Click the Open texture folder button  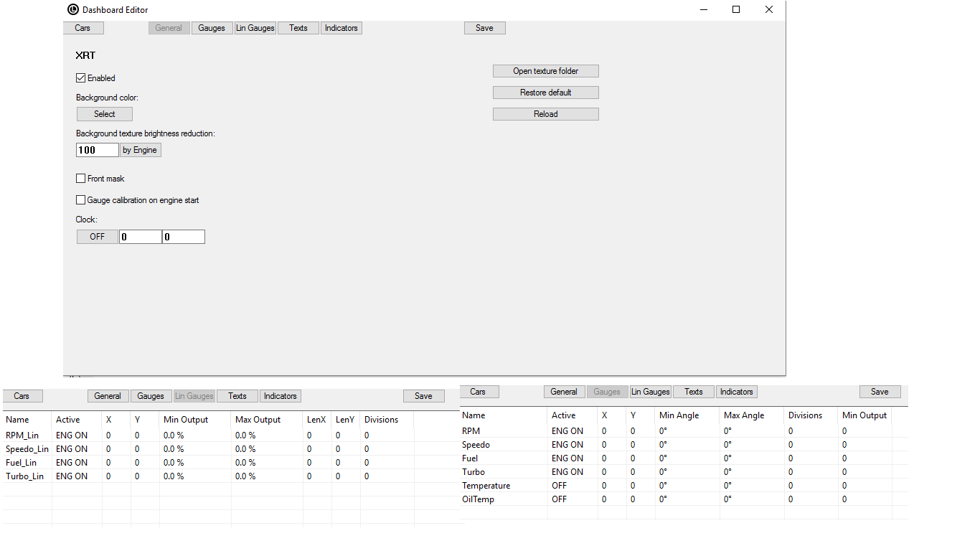pyautogui.click(x=546, y=71)
